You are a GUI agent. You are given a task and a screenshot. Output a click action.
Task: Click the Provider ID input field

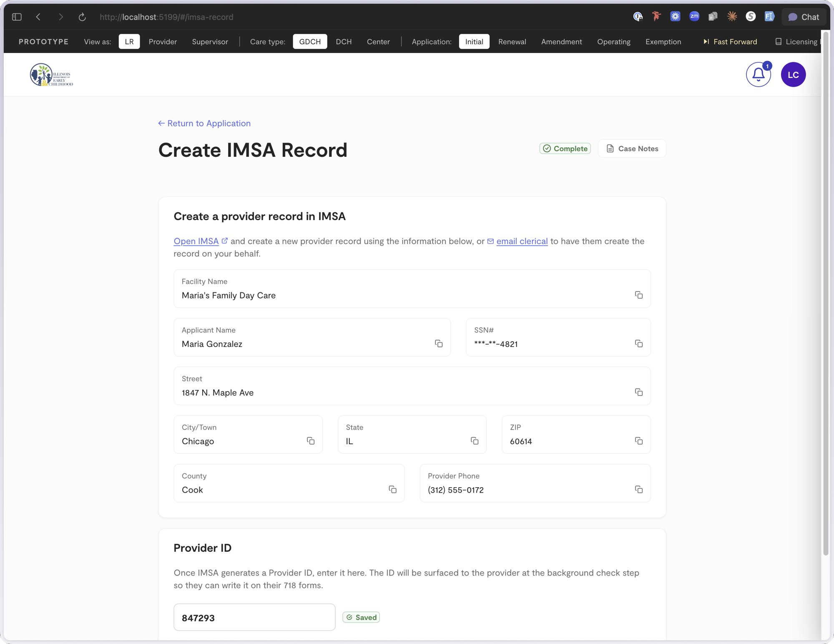pyautogui.click(x=254, y=617)
